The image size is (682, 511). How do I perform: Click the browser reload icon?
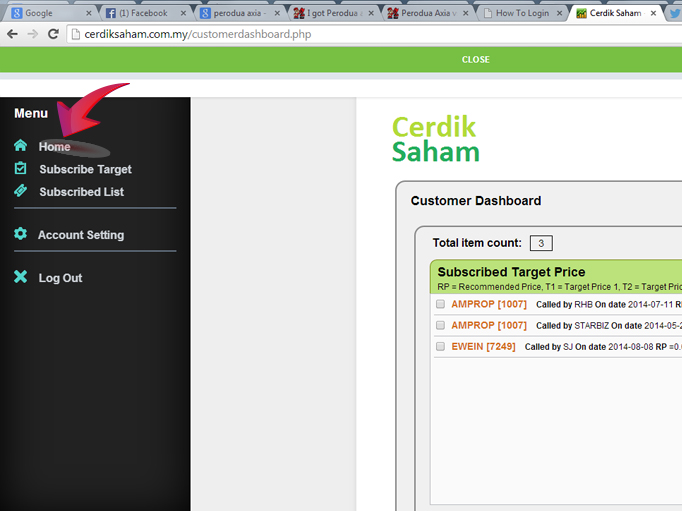tap(53, 34)
